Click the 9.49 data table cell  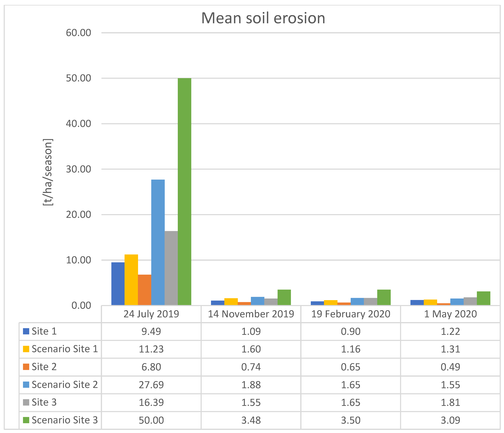pyautogui.click(x=151, y=331)
